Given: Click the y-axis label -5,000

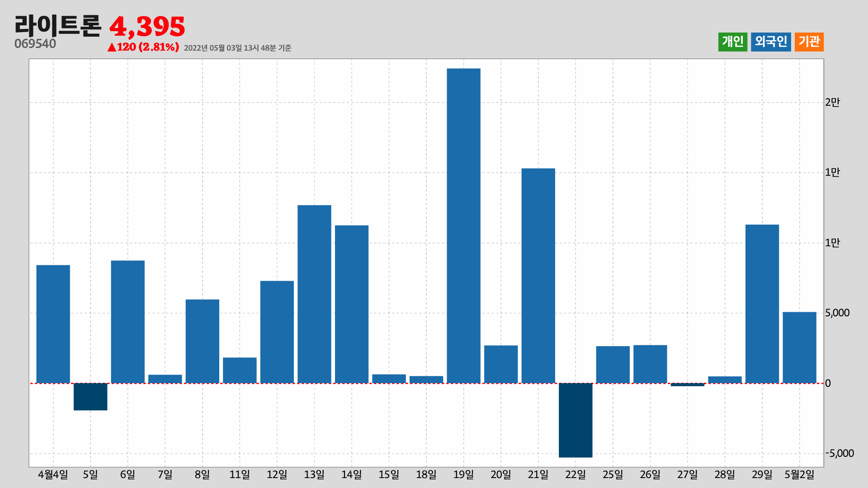Looking at the screenshot, I should coord(840,453).
